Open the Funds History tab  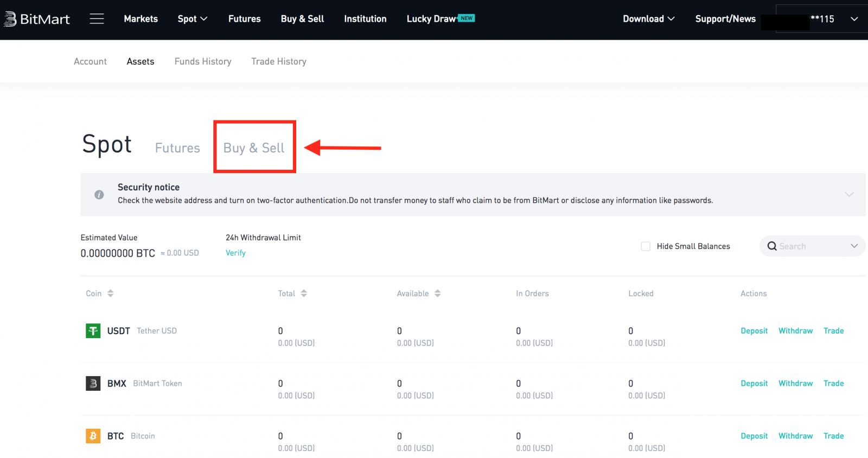point(203,61)
